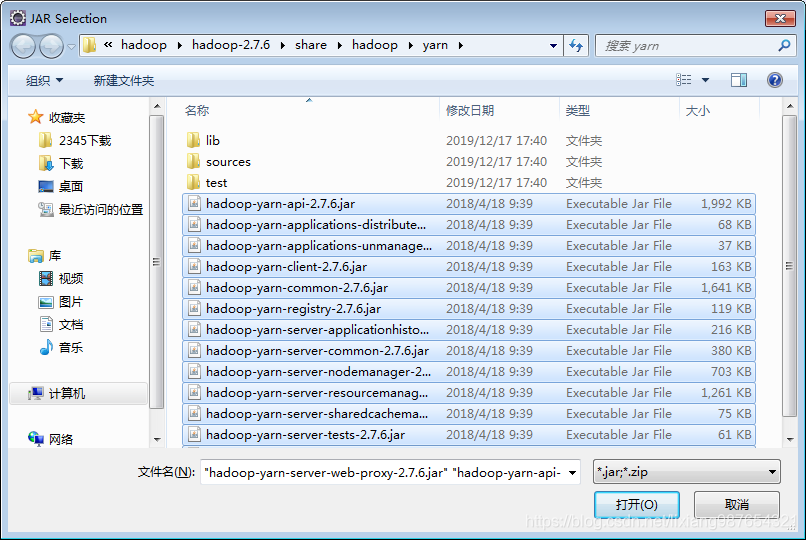Select hadoop-yarn-server-nodemanager jar file
Image resolution: width=806 pixels, height=540 pixels.
[468, 372]
